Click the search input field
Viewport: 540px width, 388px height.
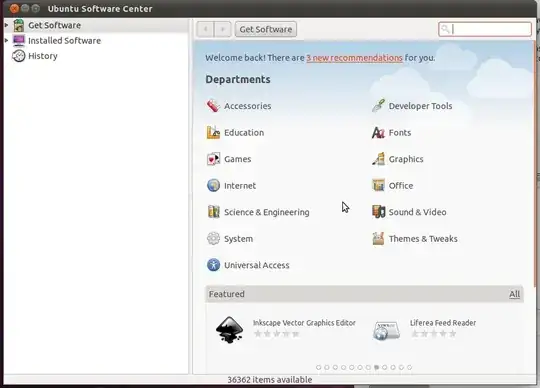coord(485,29)
